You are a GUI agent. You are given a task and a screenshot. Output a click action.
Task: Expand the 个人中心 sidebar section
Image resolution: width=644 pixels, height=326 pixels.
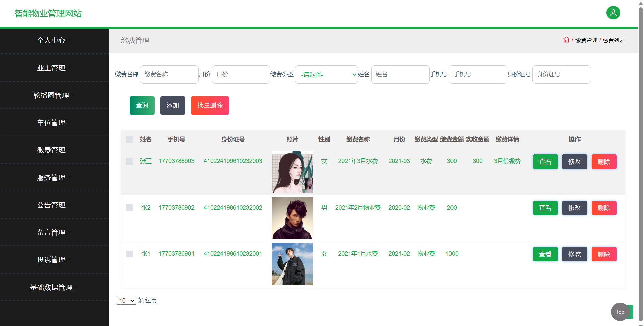coord(52,40)
